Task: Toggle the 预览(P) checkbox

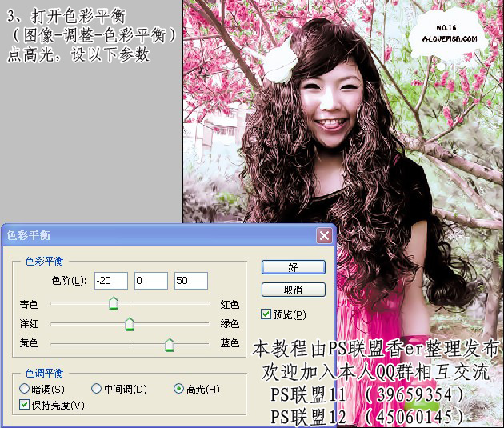Action: 267,314
